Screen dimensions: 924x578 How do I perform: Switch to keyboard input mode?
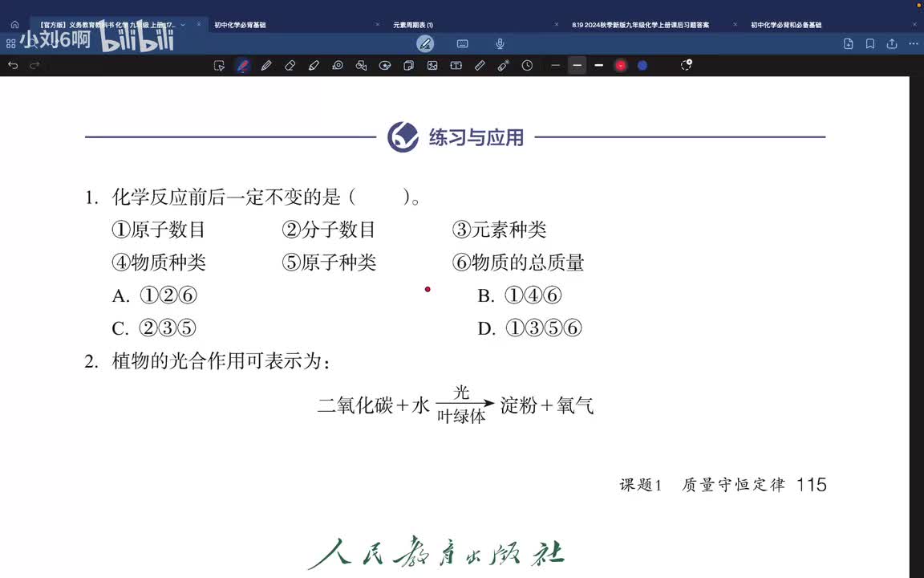coord(463,43)
